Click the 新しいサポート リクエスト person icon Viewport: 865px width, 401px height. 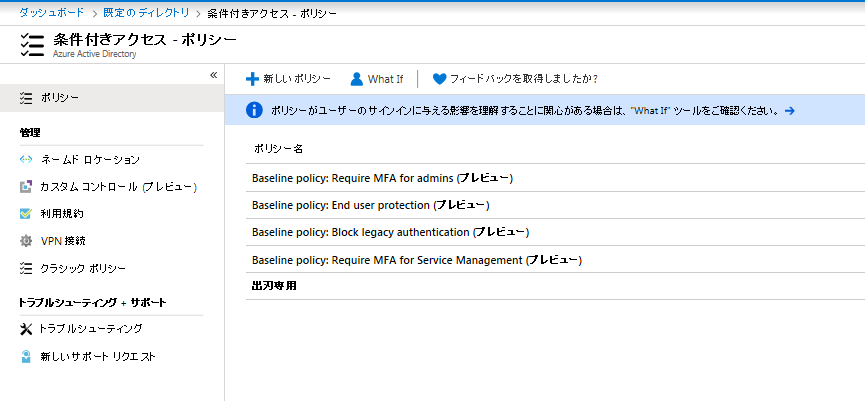click(x=25, y=356)
